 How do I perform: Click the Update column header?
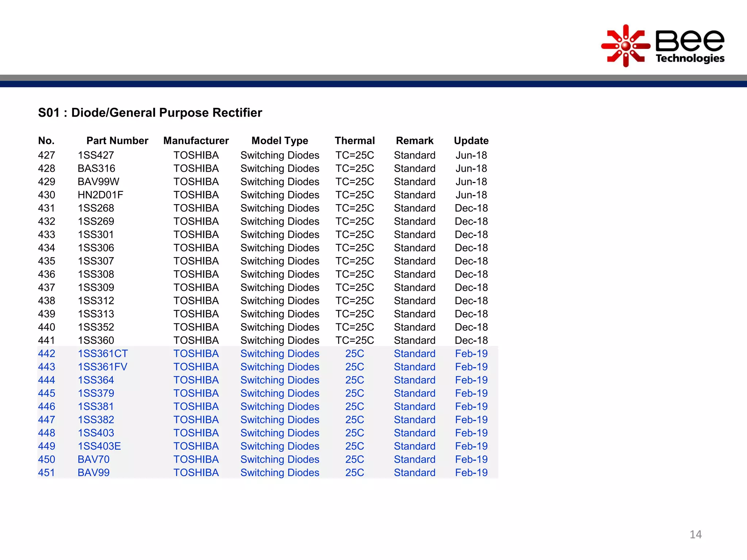471,141
